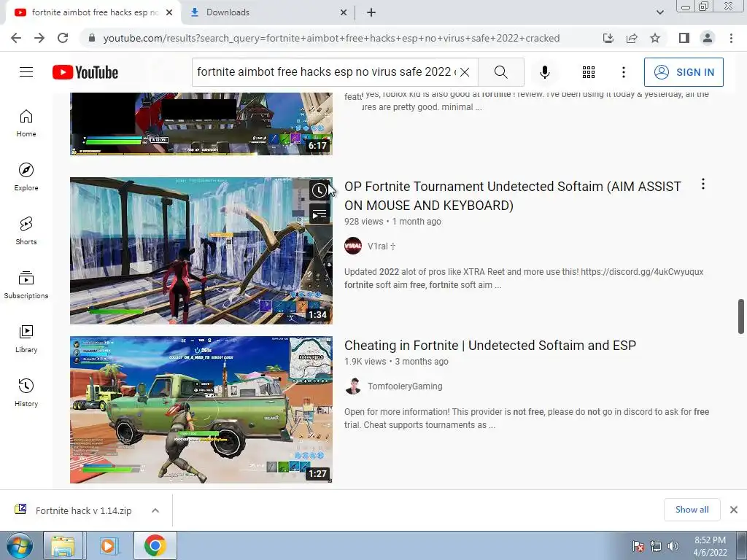Click the YouTube search input field
The height and width of the screenshot is (560, 747).
pyautogui.click(x=326, y=72)
